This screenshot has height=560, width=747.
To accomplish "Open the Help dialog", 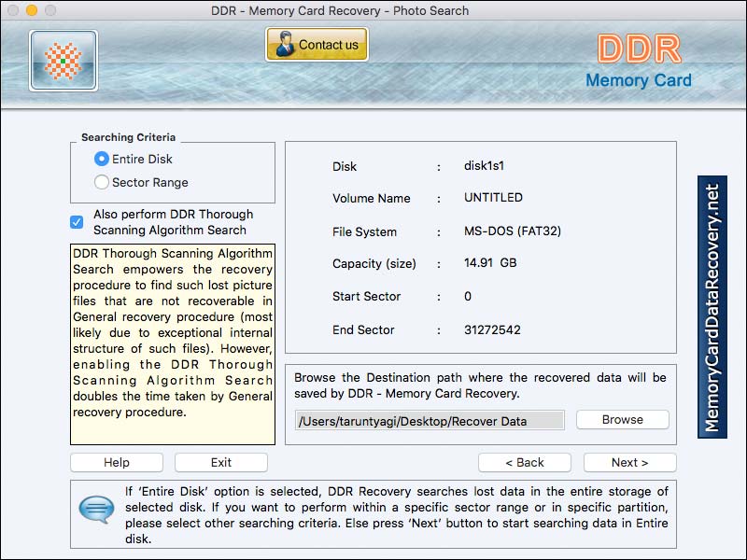I will (116, 462).
